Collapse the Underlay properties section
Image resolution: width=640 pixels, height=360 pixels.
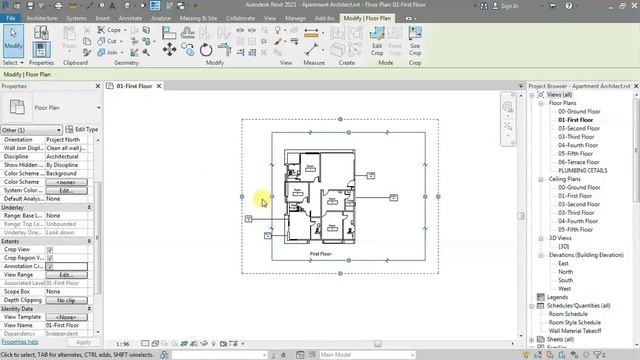(x=89, y=207)
